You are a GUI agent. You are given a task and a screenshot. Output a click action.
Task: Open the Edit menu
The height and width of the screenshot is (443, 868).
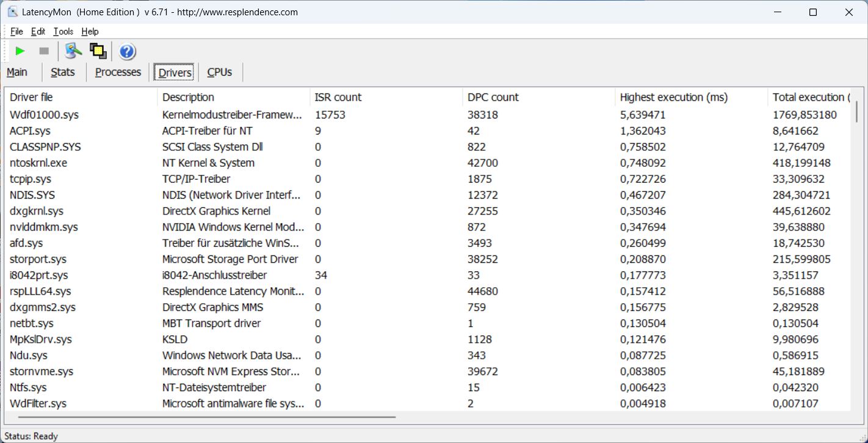[38, 32]
